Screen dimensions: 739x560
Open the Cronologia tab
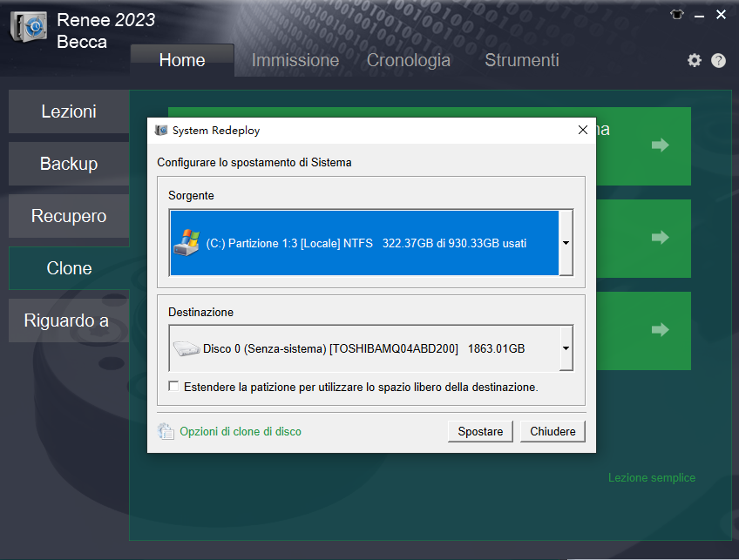[408, 60]
